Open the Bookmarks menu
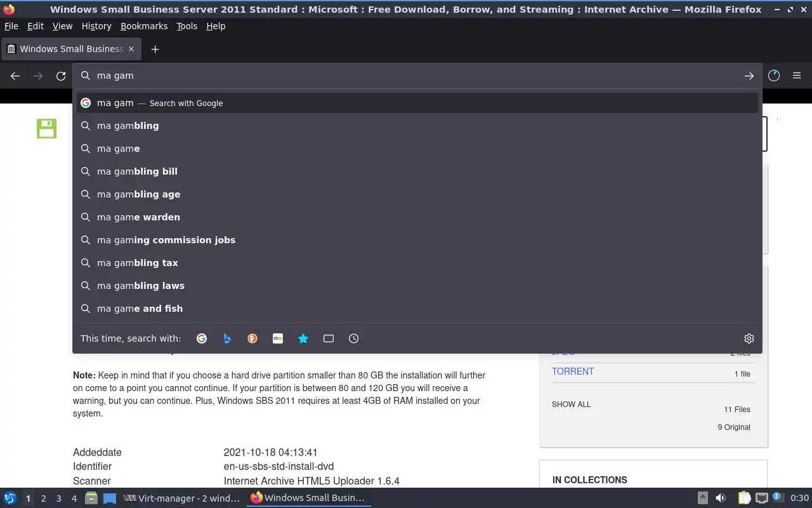This screenshot has height=508, width=812. coord(144,26)
